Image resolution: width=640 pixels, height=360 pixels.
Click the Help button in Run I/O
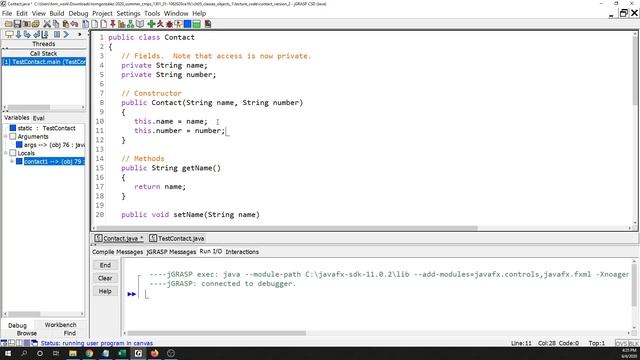(105, 291)
